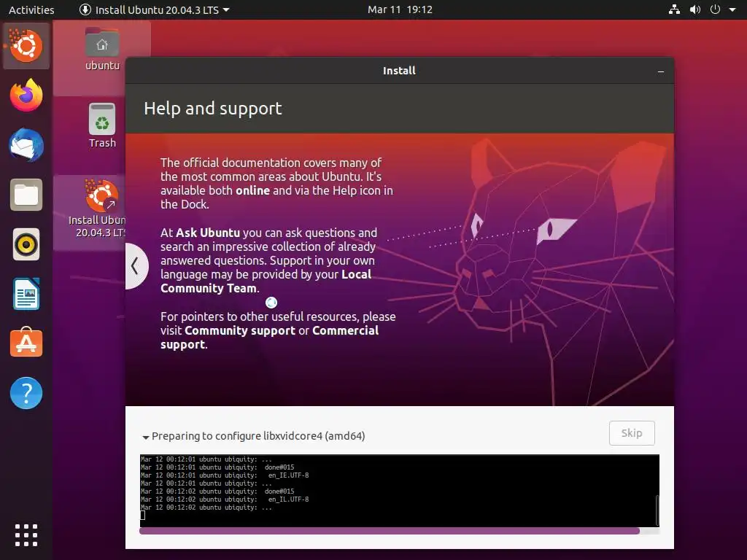Open Thunderbird mail from the dock
Image resolution: width=747 pixels, height=560 pixels.
[x=26, y=145]
